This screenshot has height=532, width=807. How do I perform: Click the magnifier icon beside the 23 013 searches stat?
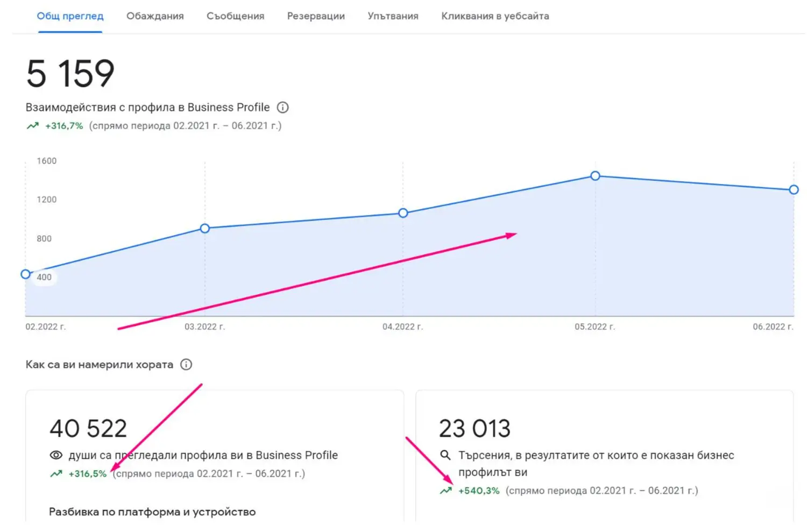(x=445, y=455)
